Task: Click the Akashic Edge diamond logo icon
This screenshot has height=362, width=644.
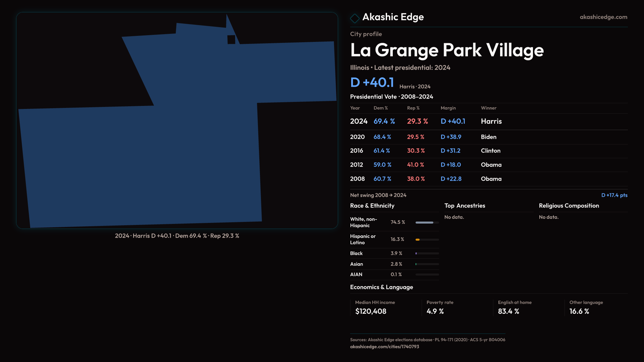Action: 355,18
